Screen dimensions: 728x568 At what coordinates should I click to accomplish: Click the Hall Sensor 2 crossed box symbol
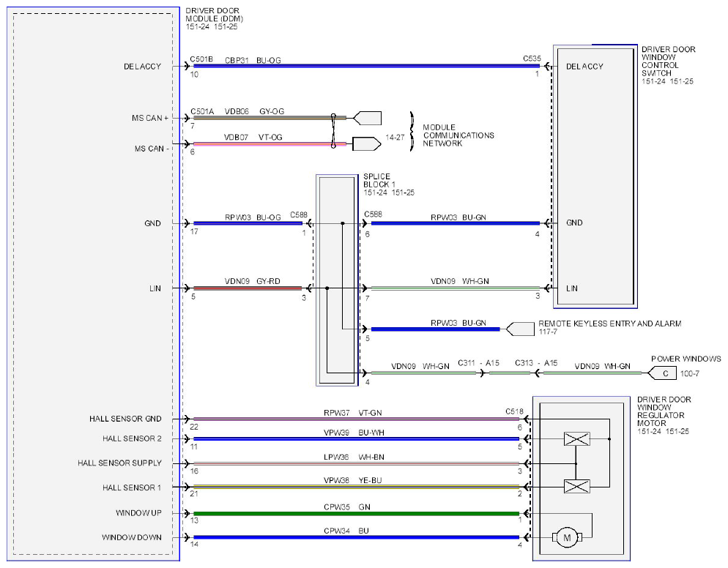[x=576, y=439]
